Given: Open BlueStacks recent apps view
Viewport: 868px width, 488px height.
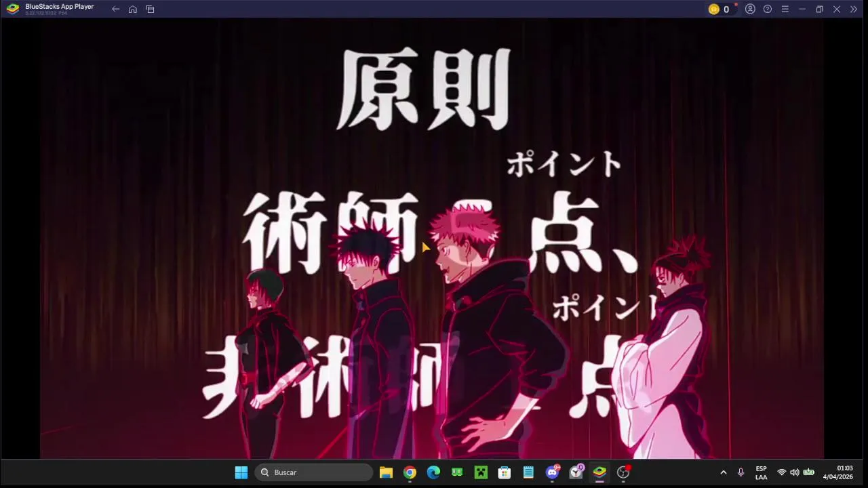Looking at the screenshot, I should point(151,9).
